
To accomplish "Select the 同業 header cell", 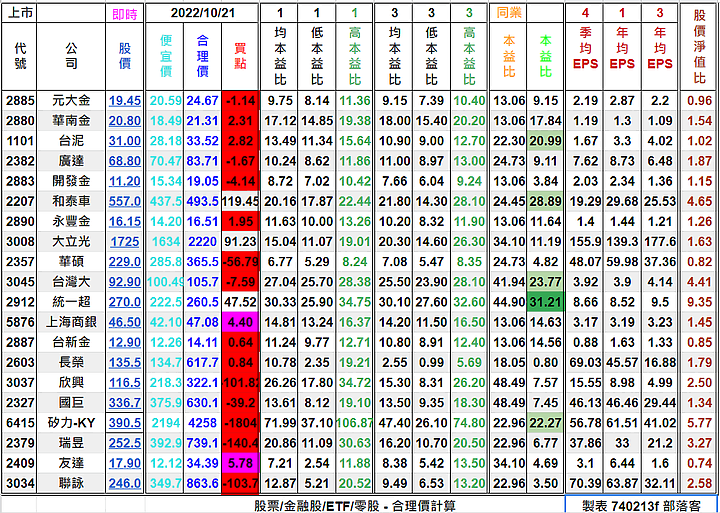I will click(509, 13).
